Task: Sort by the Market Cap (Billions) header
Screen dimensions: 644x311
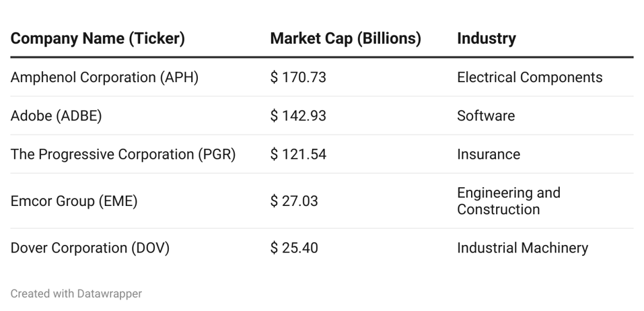Action: click(x=345, y=39)
